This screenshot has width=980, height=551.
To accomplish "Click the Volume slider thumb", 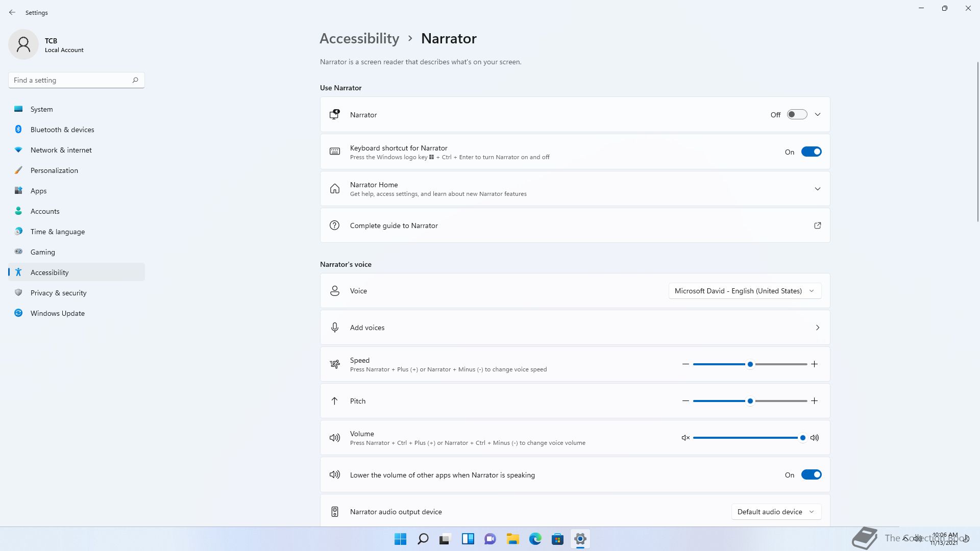I will pyautogui.click(x=802, y=438).
